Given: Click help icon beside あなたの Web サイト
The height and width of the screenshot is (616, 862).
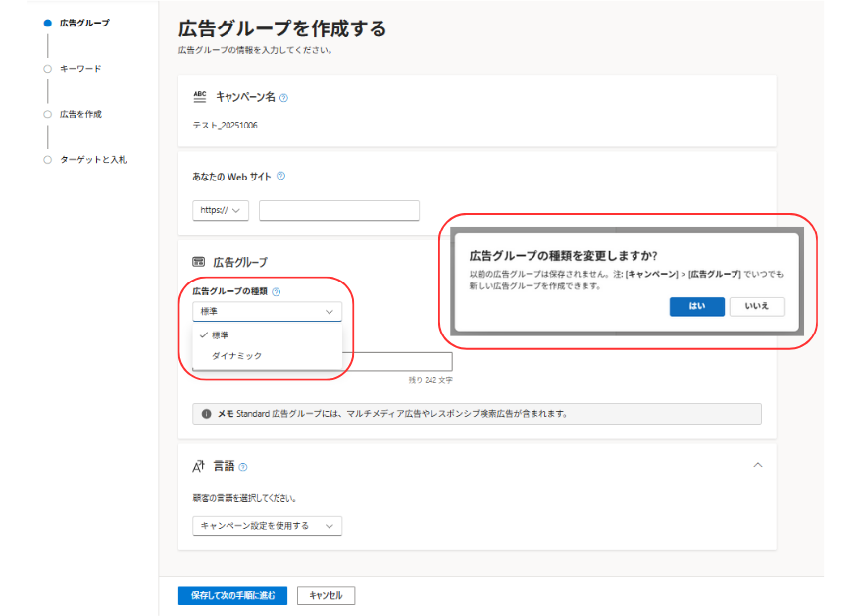Looking at the screenshot, I should pos(280,177).
